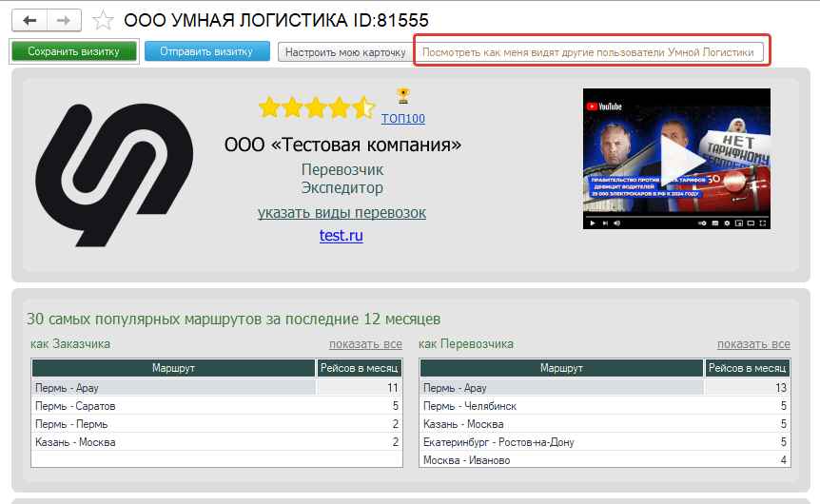Enter fullscreen in the video player
This screenshot has height=504, width=820.
(x=763, y=223)
